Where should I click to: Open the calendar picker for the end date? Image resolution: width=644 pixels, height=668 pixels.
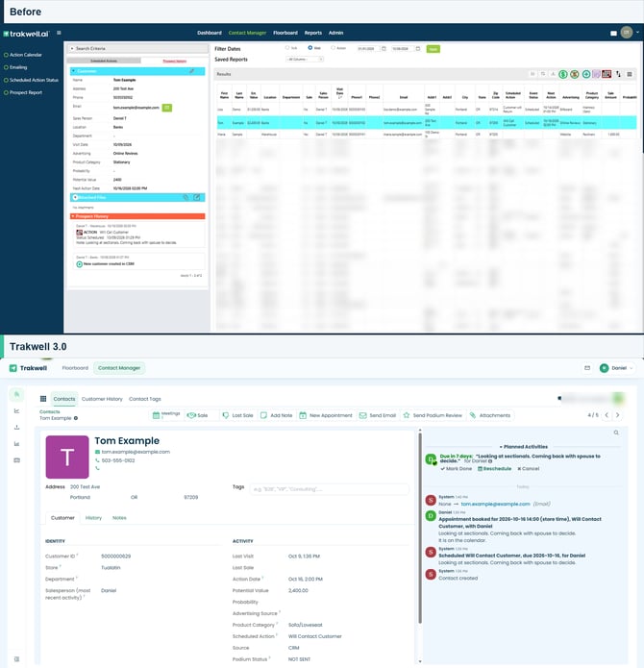pyautogui.click(x=418, y=49)
